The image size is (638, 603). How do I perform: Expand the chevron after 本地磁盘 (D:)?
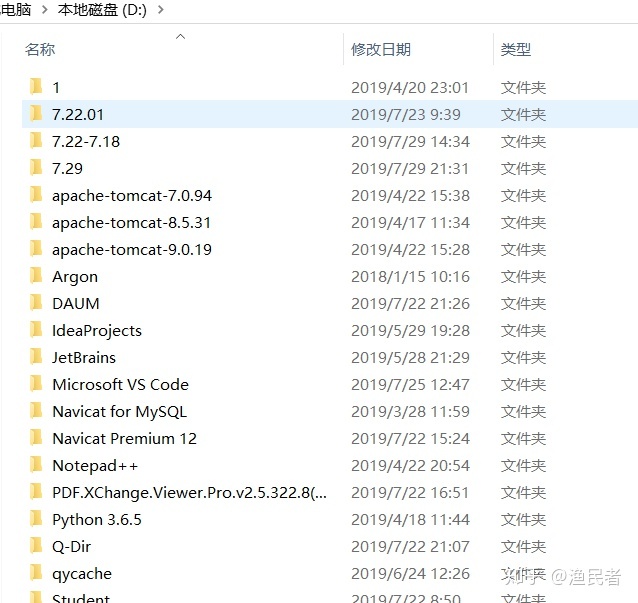click(161, 9)
